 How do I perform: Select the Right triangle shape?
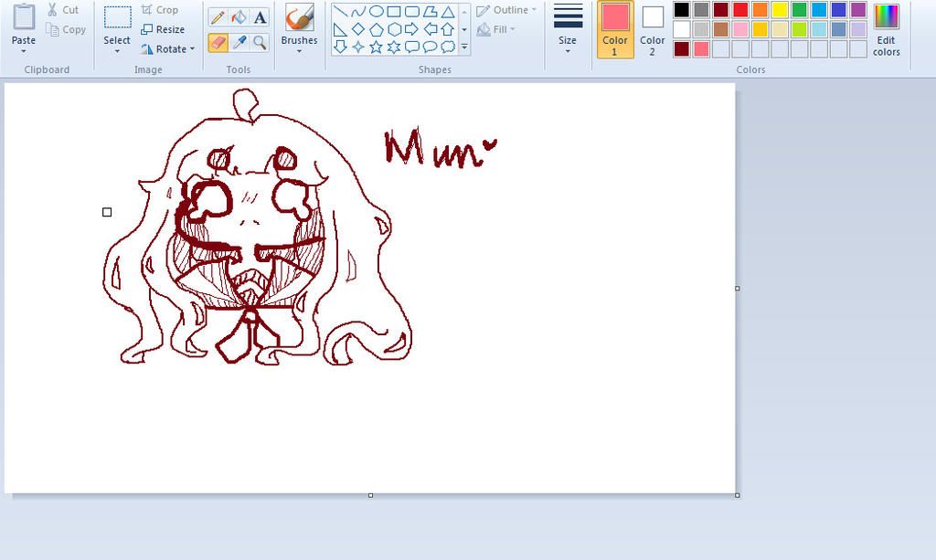340,29
